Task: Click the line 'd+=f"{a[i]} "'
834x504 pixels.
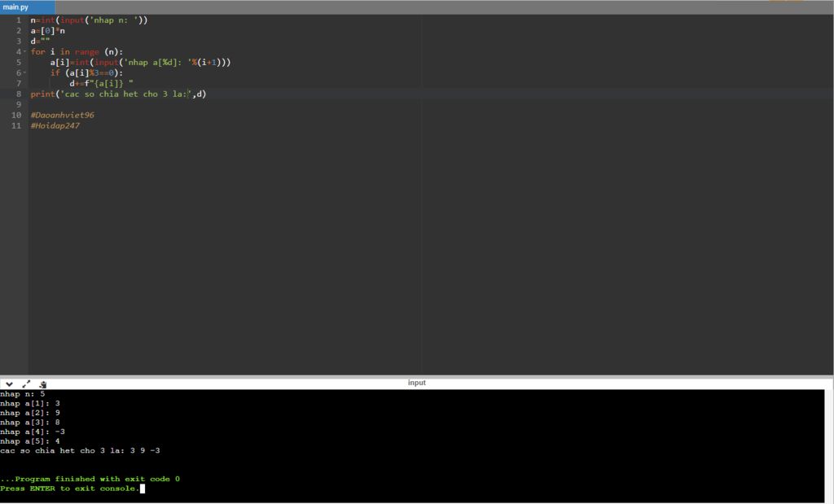Action: click(x=101, y=84)
